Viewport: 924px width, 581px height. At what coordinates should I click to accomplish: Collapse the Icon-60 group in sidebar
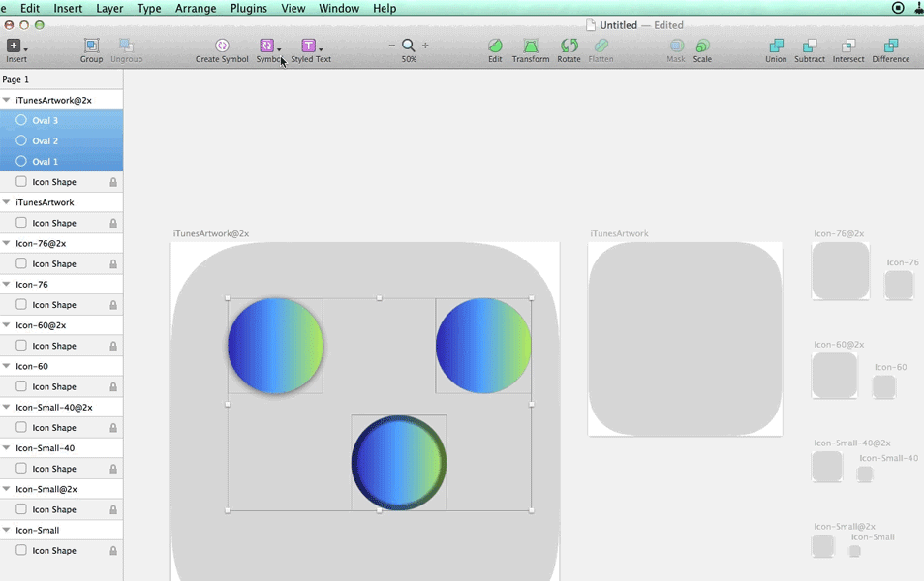click(x=8, y=366)
